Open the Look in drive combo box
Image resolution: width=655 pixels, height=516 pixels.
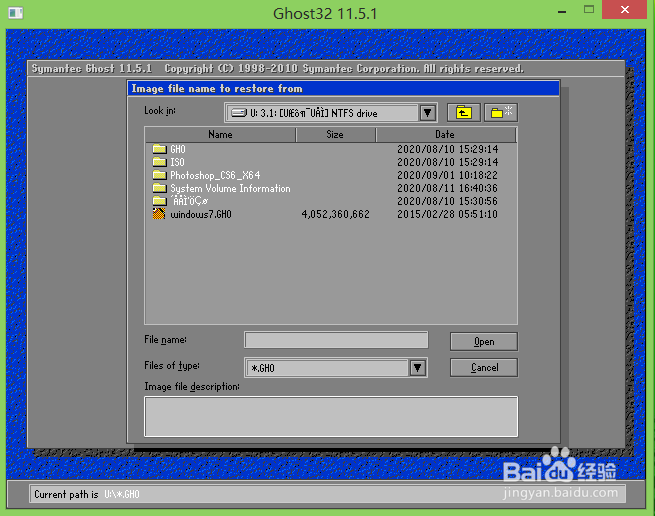(x=331, y=113)
